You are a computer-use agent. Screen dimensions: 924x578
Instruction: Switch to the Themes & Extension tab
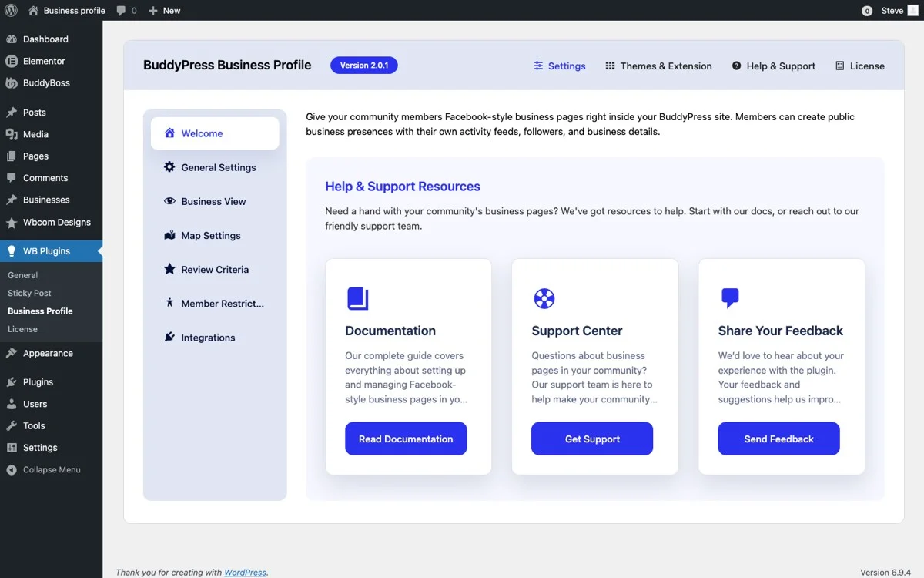(x=659, y=66)
